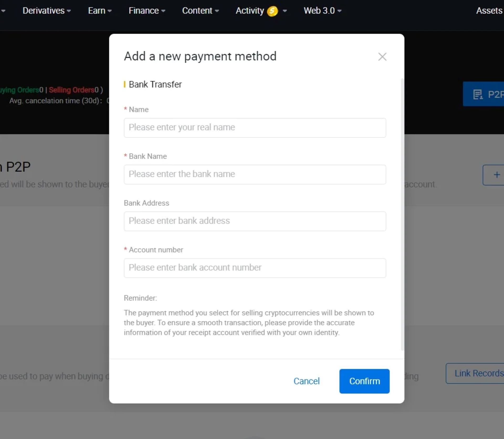
Task: Click the gold coin icon beside Activity
Action: coord(272,11)
